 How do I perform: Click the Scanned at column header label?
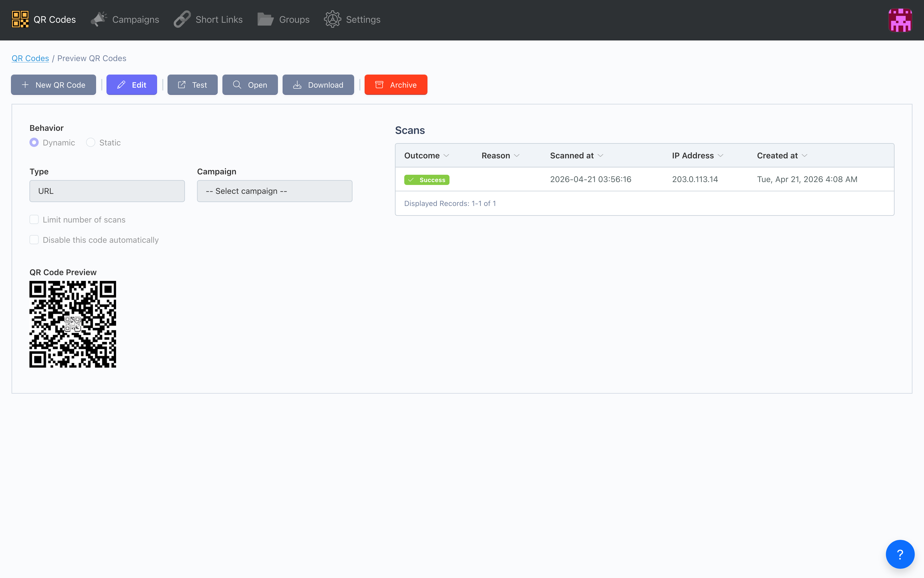coord(572,156)
